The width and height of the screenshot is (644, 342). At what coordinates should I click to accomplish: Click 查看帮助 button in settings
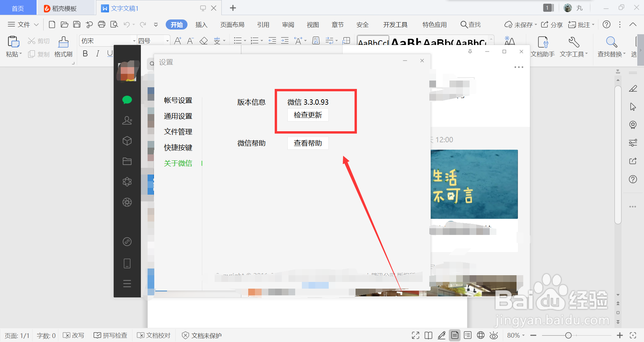[x=308, y=143]
